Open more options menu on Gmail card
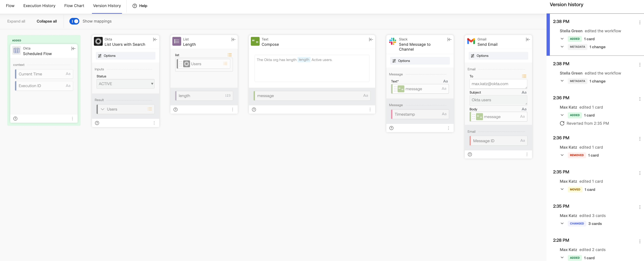The height and width of the screenshot is (261, 644). (x=527, y=154)
